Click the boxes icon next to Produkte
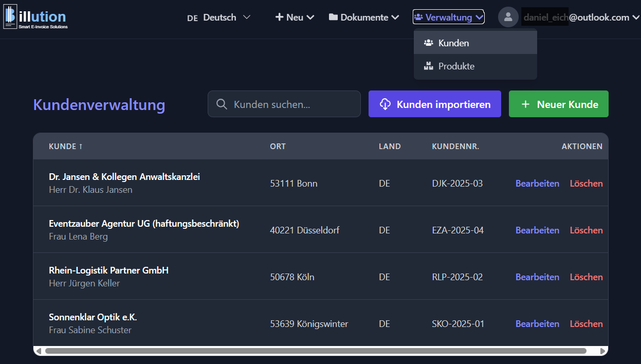The image size is (641, 364). tap(428, 66)
